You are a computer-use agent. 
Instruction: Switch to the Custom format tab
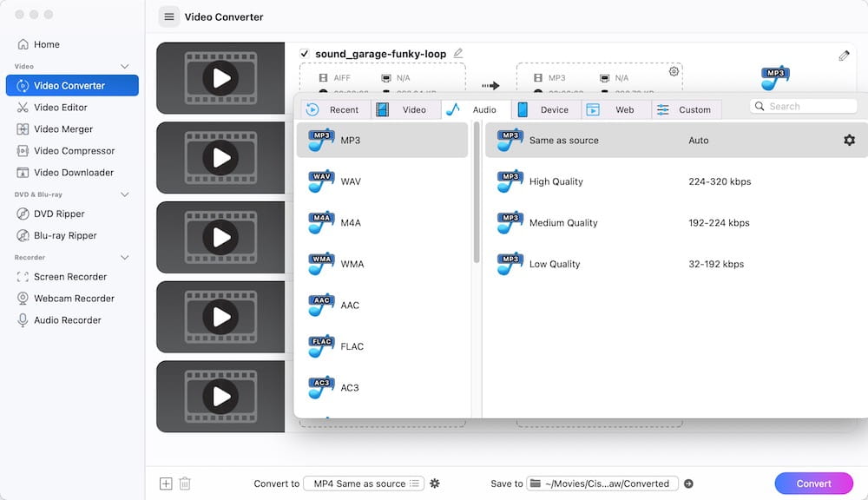[687, 109]
